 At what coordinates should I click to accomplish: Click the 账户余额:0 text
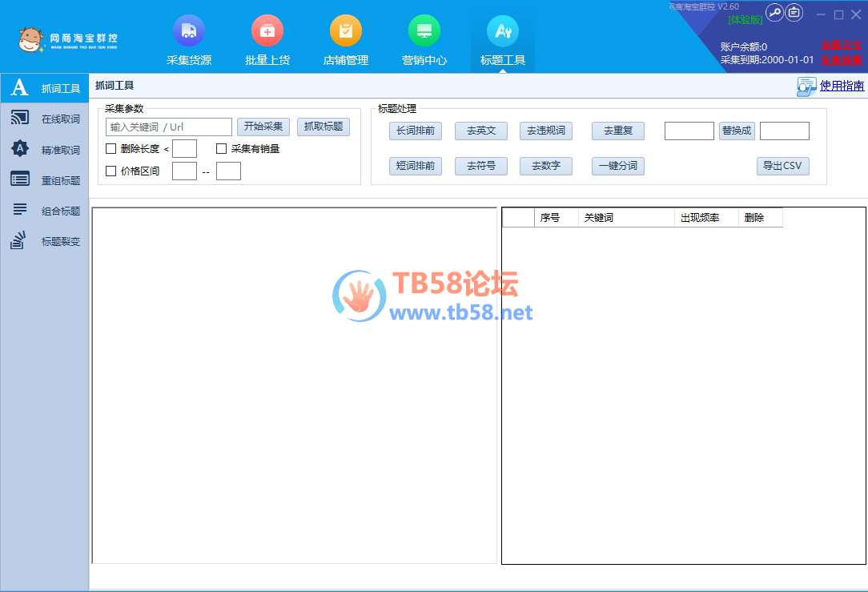pyautogui.click(x=743, y=46)
